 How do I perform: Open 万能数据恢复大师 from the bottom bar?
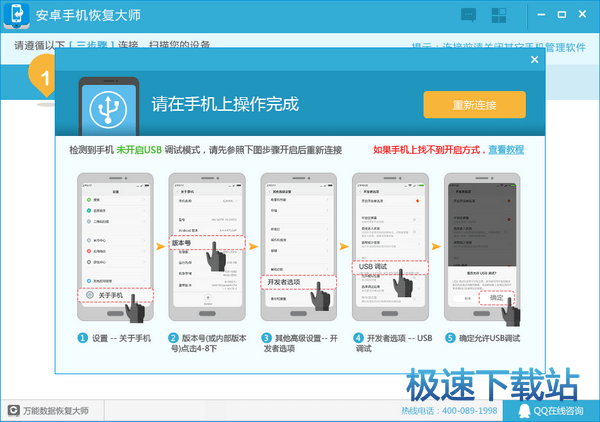[49, 411]
